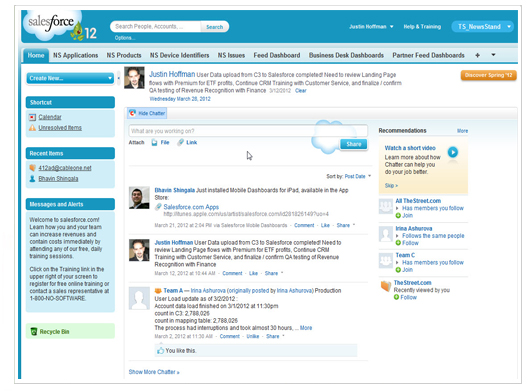Expand share options on Team A post
528x391 pixels.
click(284, 336)
